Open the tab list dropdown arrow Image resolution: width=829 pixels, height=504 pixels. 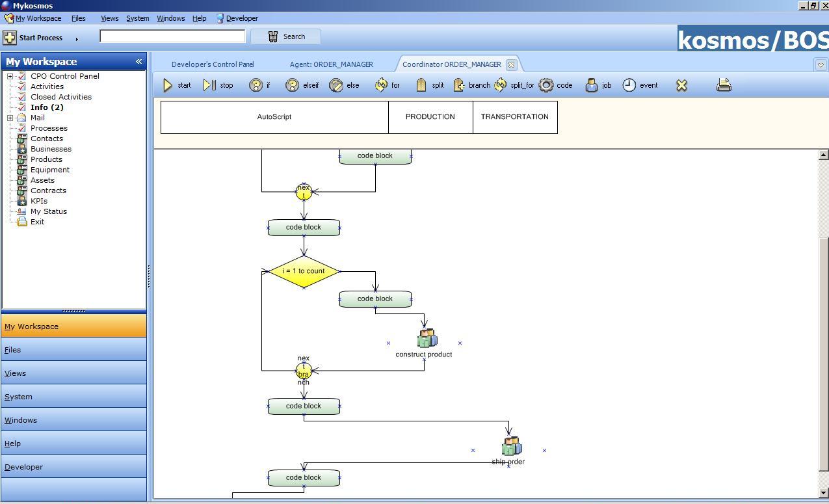[821, 65]
